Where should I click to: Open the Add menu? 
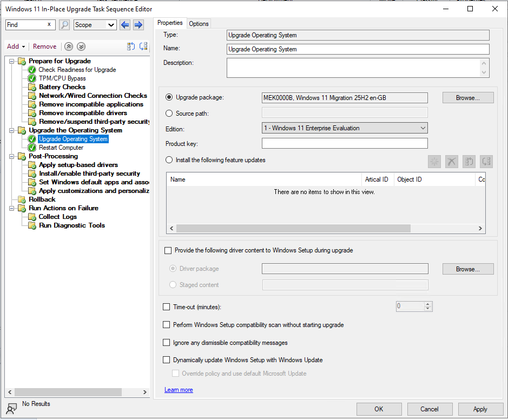click(16, 46)
